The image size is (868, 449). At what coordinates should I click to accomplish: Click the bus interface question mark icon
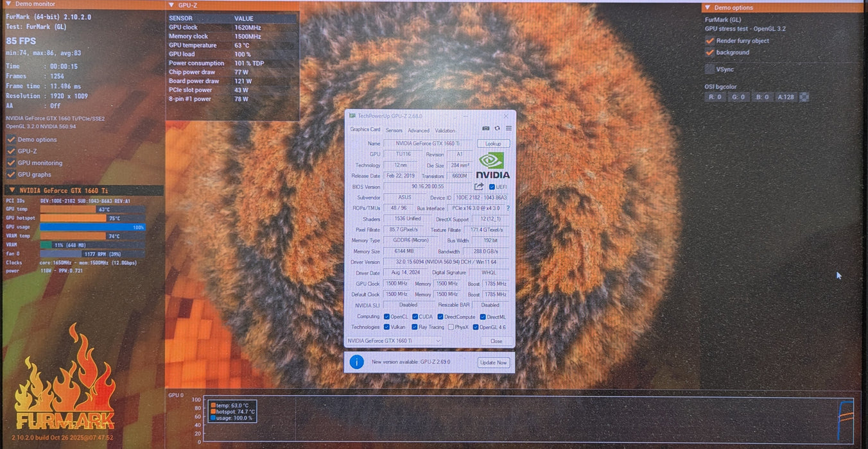pyautogui.click(x=508, y=208)
